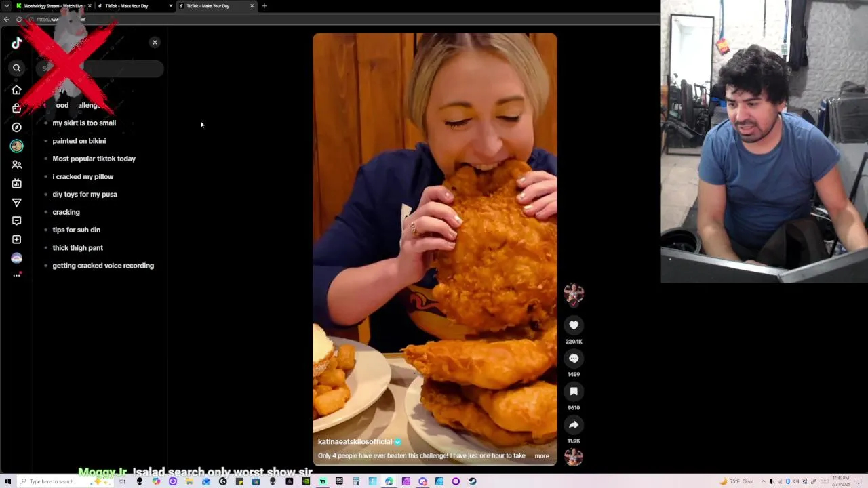Open the Activity inbox icon

click(x=16, y=220)
